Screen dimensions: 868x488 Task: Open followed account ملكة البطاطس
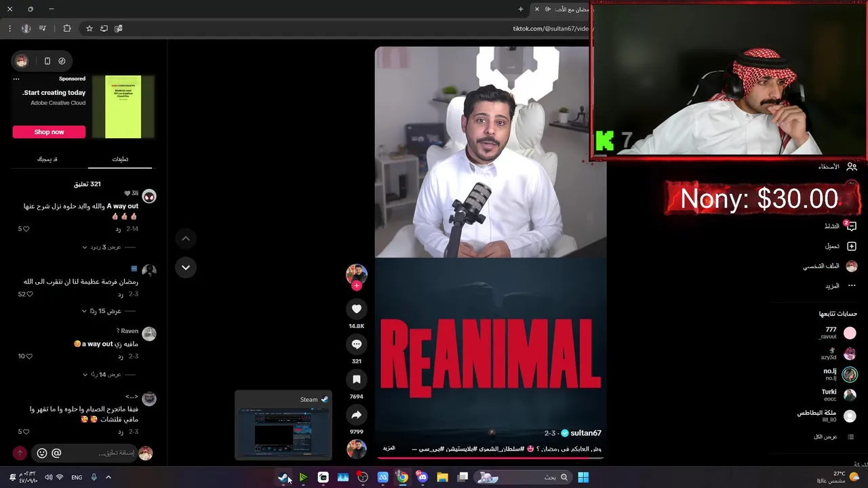click(x=827, y=415)
